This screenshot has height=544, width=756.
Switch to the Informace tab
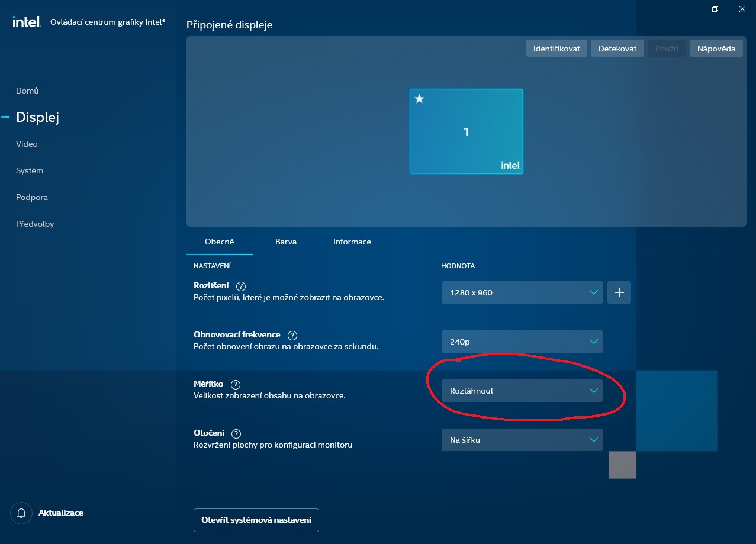pos(352,242)
